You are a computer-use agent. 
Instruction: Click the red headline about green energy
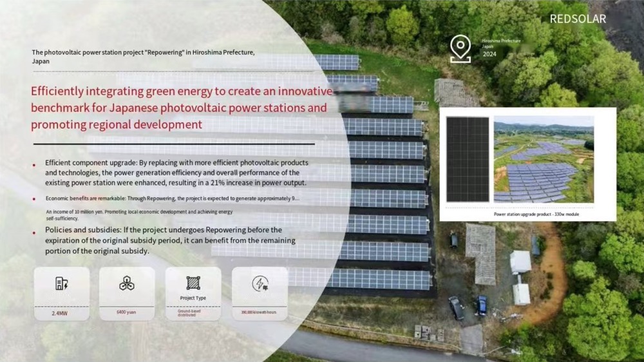tap(182, 108)
